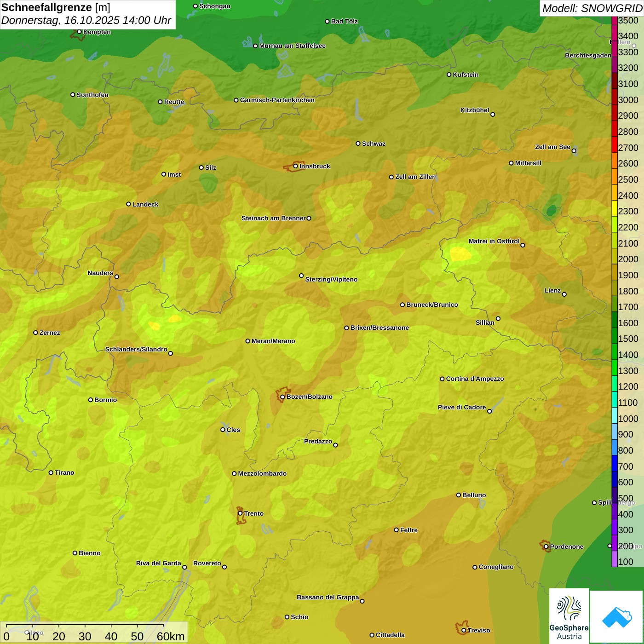Click the 'Zernez' town label

pos(50,333)
